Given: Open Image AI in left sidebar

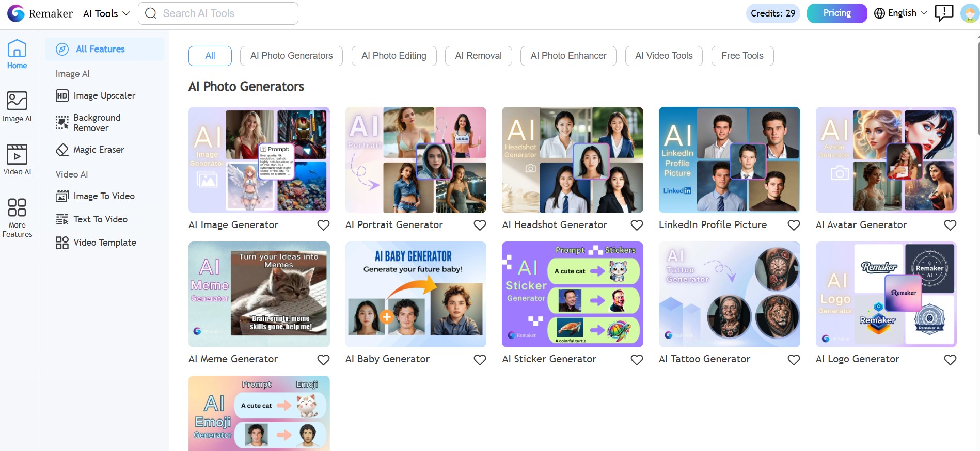Looking at the screenshot, I should pos(17,107).
